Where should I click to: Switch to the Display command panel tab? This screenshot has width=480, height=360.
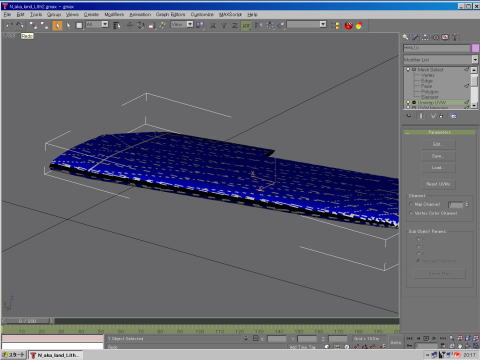pos(445,37)
